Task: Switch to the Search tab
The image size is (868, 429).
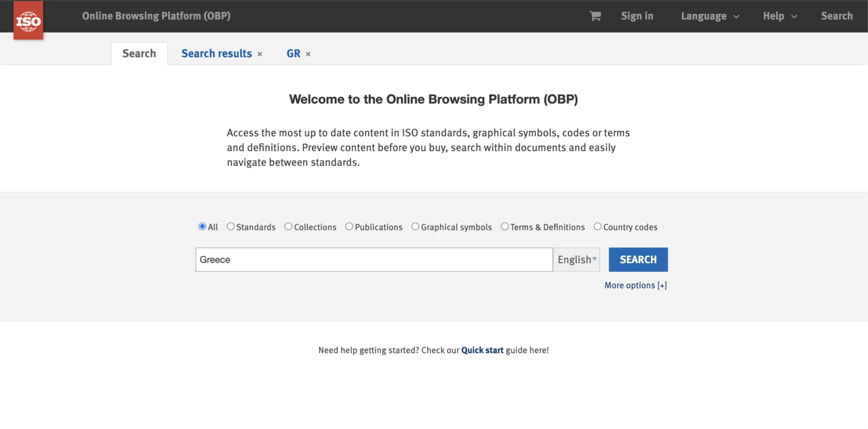Action: (x=139, y=54)
